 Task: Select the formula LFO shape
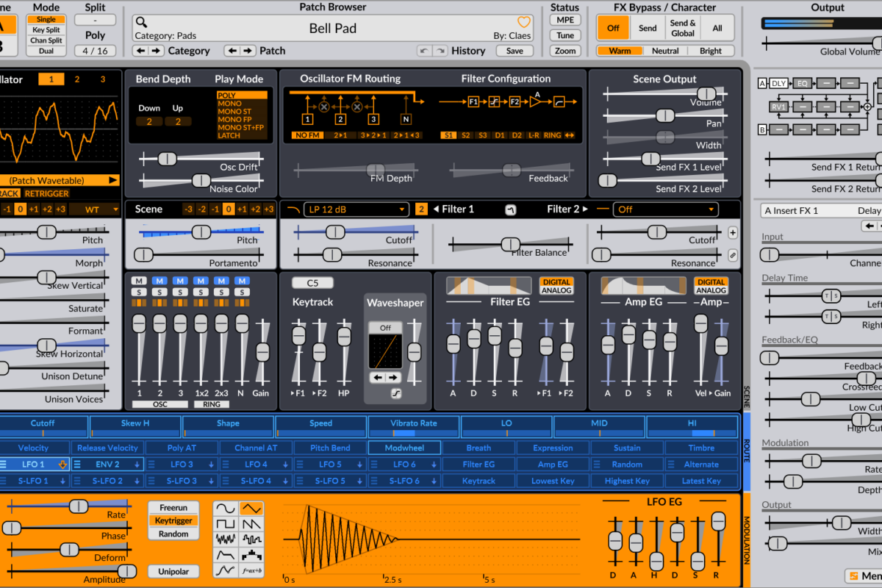point(251,570)
